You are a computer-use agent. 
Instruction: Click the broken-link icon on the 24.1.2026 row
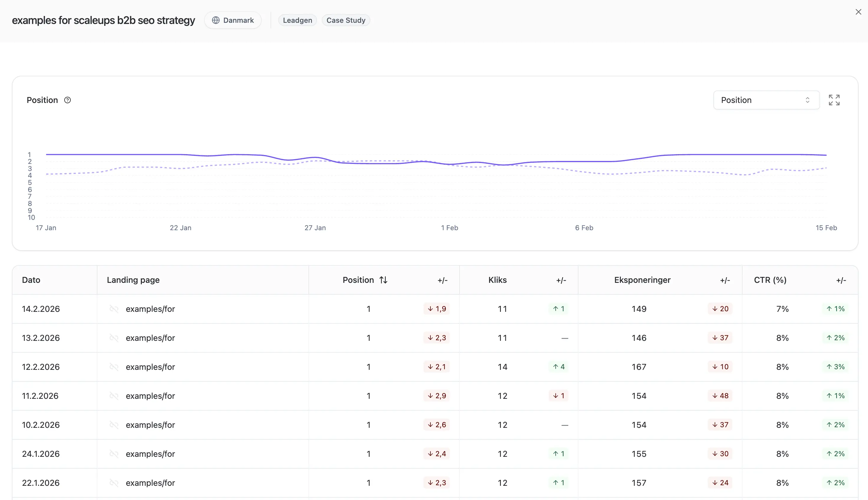[113, 454]
